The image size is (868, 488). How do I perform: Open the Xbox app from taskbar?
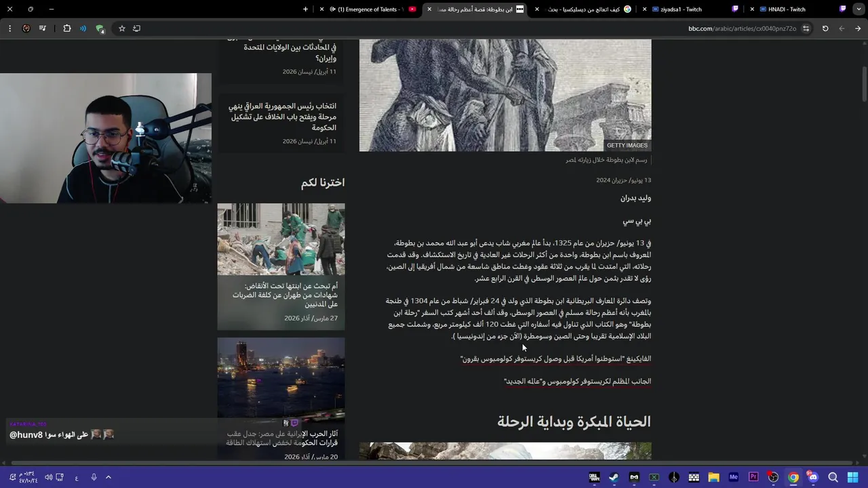coord(654,477)
